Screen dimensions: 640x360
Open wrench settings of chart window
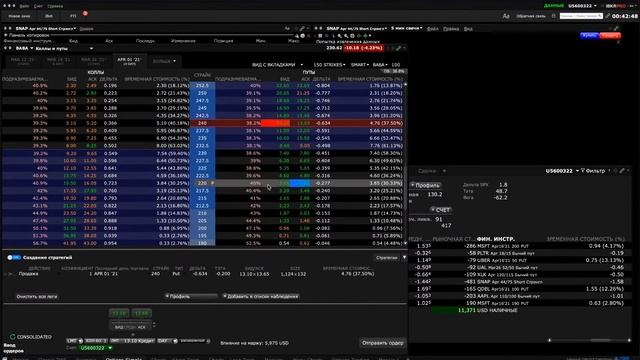pyautogui.click(x=616, y=29)
